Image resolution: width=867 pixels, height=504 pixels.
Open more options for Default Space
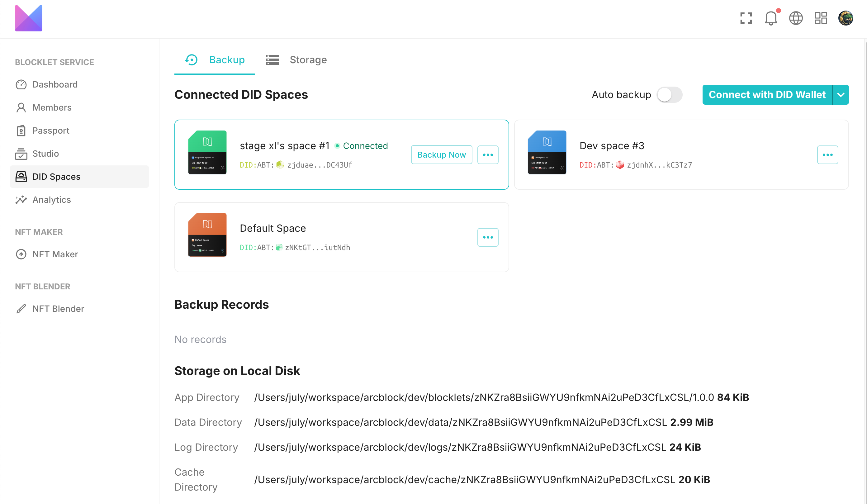click(487, 237)
